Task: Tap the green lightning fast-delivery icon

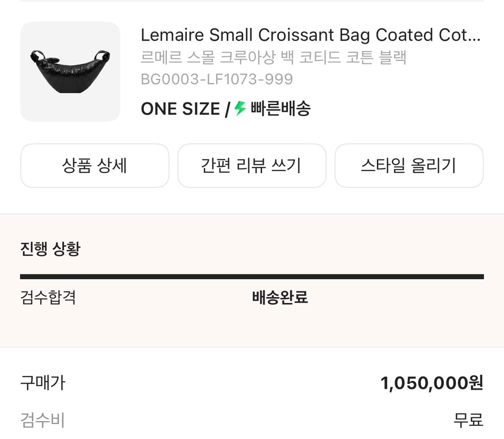Action: coord(241,108)
